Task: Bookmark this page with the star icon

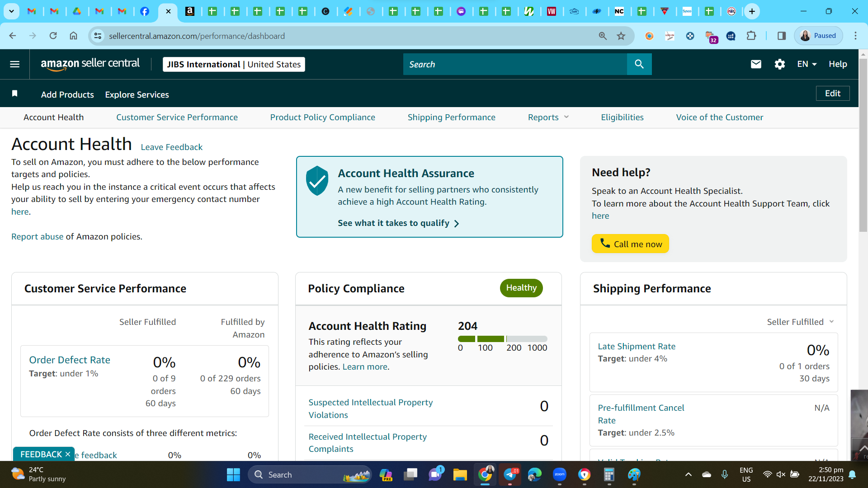Action: 621,36
